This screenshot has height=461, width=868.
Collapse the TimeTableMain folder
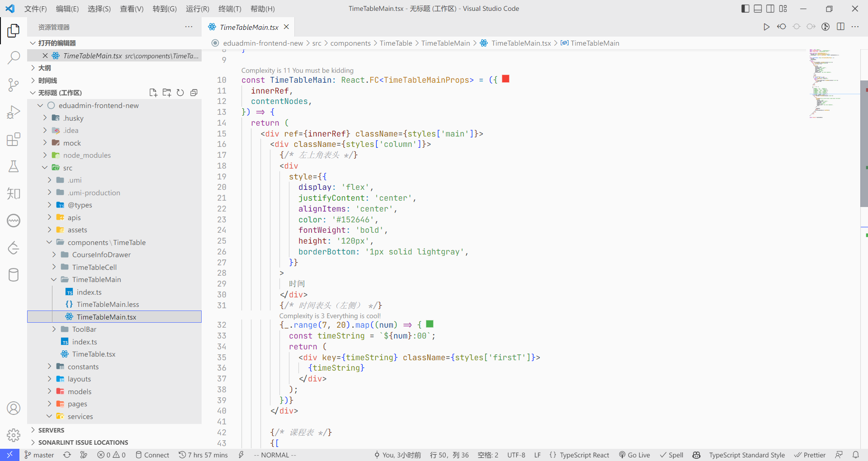114,279
